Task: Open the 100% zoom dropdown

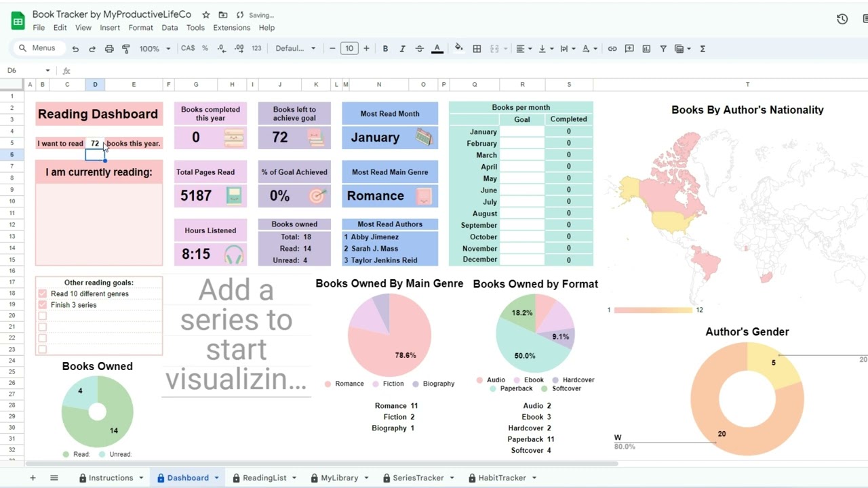Action: coord(155,49)
